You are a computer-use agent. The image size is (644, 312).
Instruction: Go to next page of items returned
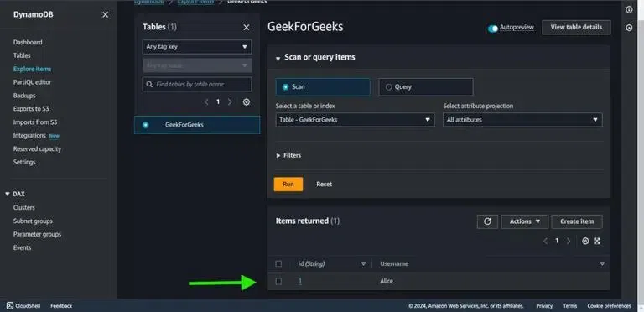[x=569, y=241]
